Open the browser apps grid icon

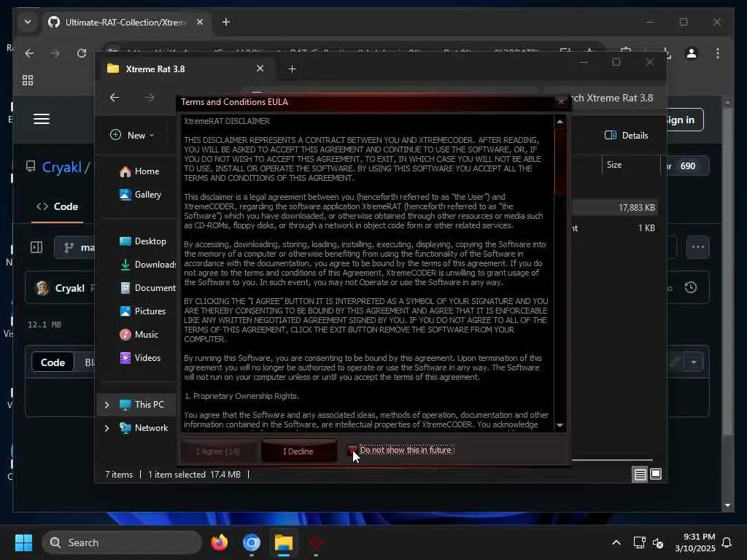[x=28, y=80]
